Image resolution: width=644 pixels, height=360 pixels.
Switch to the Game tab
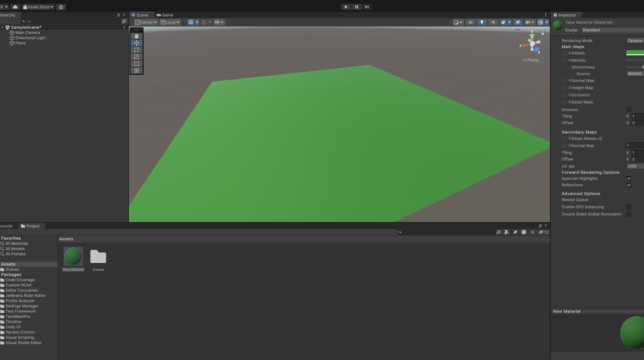[165, 15]
